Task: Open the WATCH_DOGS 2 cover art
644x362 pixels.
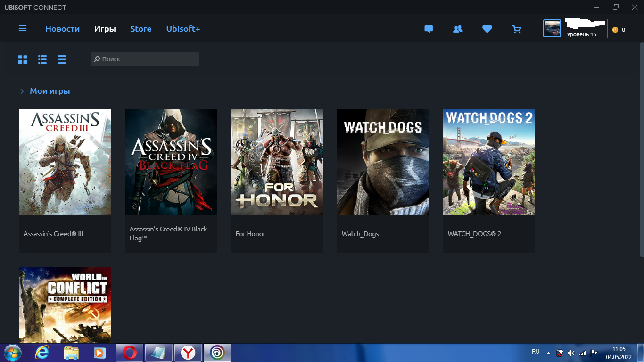Action: click(x=489, y=162)
